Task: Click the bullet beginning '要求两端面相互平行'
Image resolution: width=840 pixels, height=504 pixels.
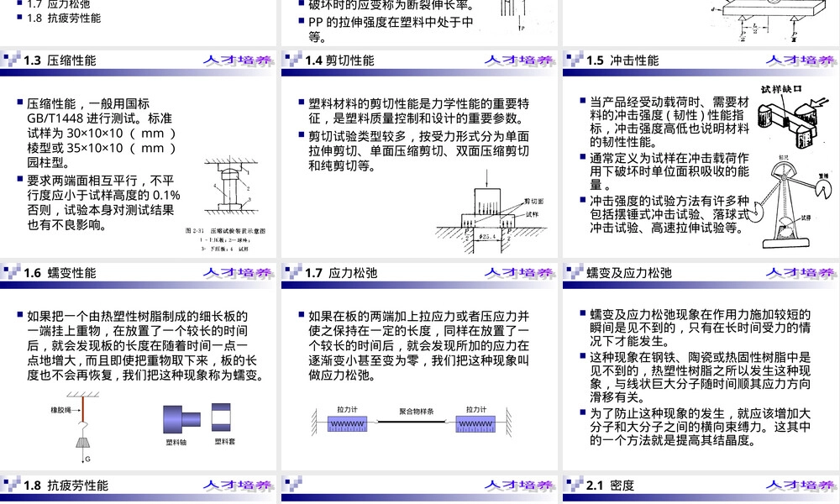Action: 103,202
